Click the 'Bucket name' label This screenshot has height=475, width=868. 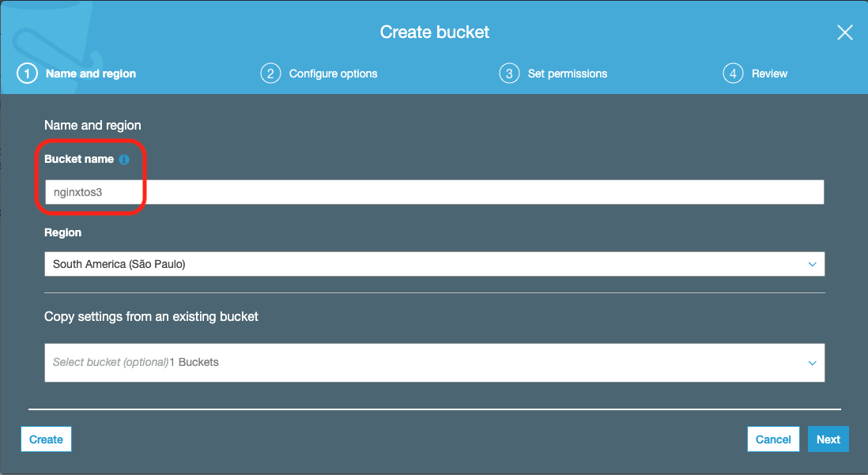pyautogui.click(x=79, y=159)
